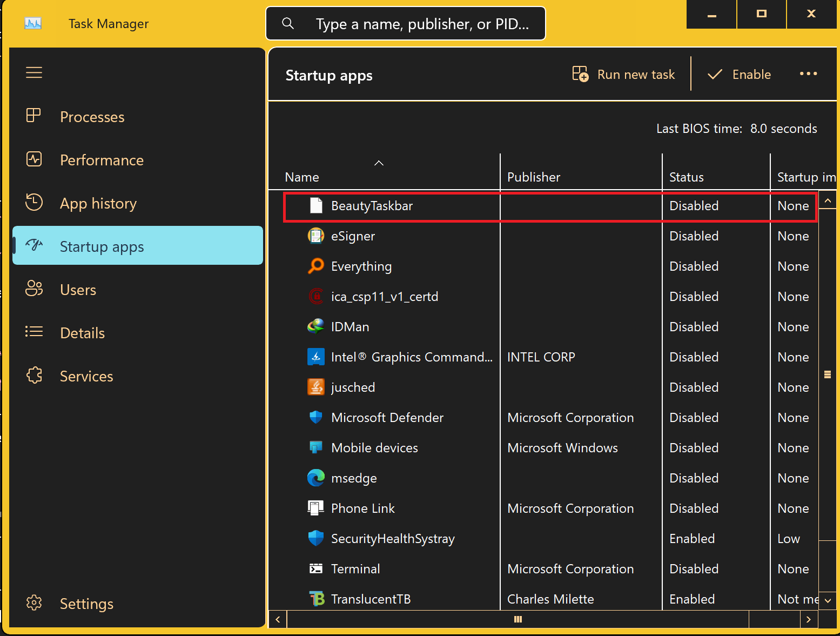Viewport: 840px width, 636px height.
Task: Sort by the Name column header
Action: [x=303, y=177]
